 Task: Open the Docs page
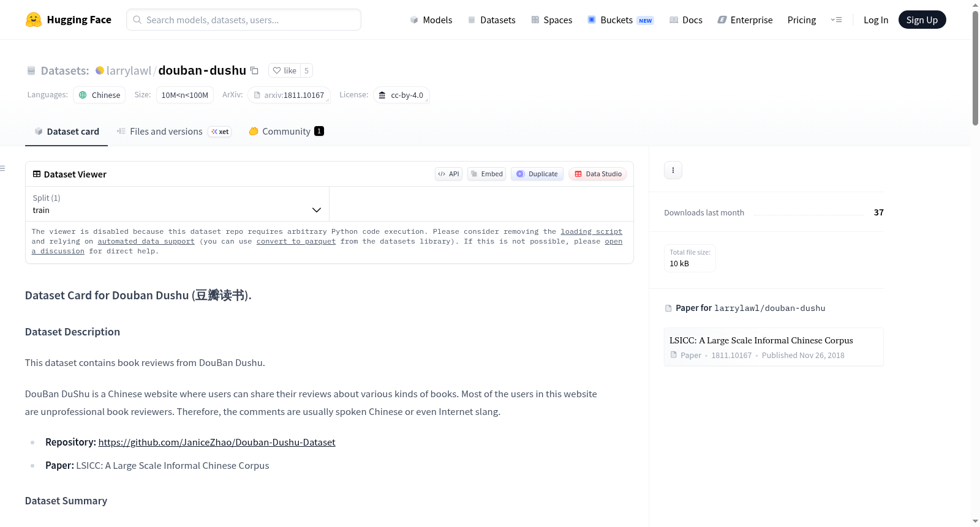pos(686,20)
